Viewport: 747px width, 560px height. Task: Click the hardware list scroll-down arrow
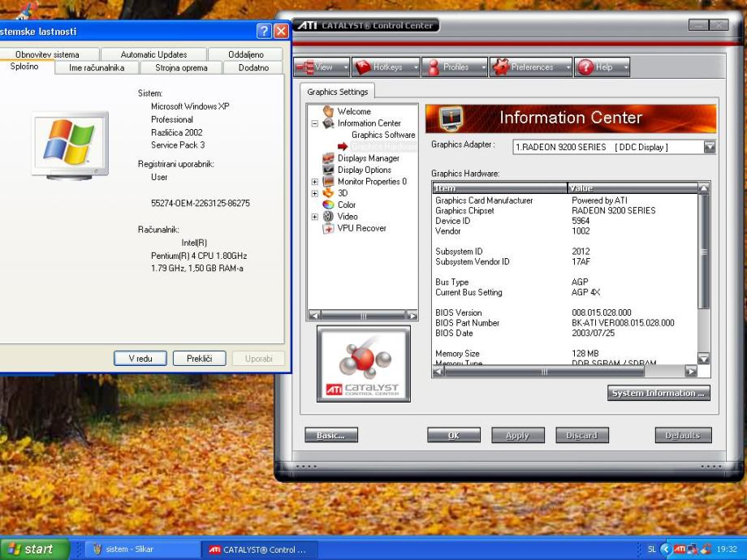(704, 358)
